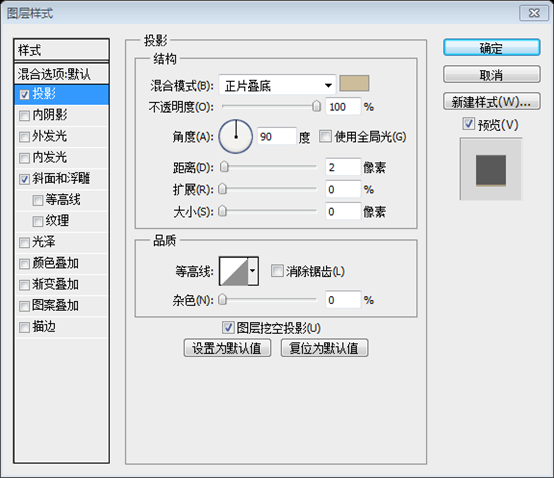
Task: Enable the 渐变叠加 checkbox
Action: pyautogui.click(x=24, y=285)
